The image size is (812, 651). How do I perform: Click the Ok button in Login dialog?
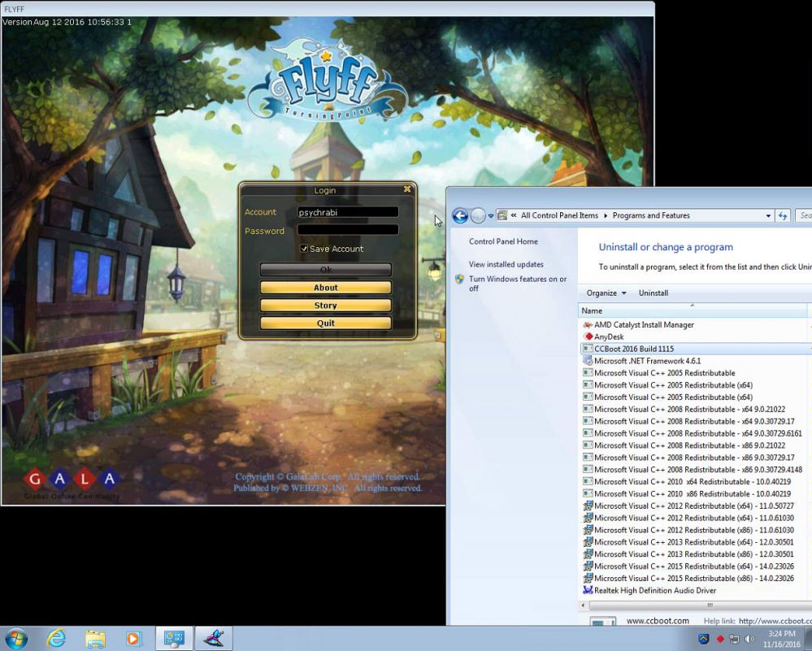click(x=326, y=269)
